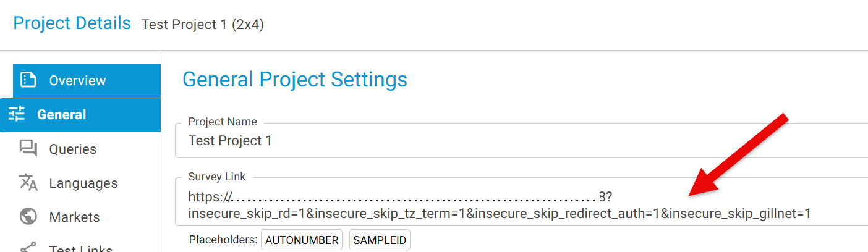
Task: Click the General sliders icon
Action: (x=17, y=114)
